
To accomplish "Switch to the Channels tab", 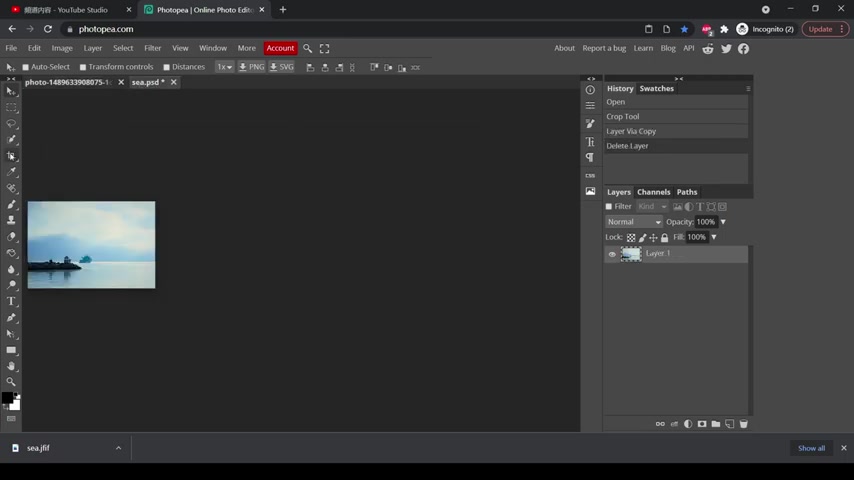I will (654, 192).
